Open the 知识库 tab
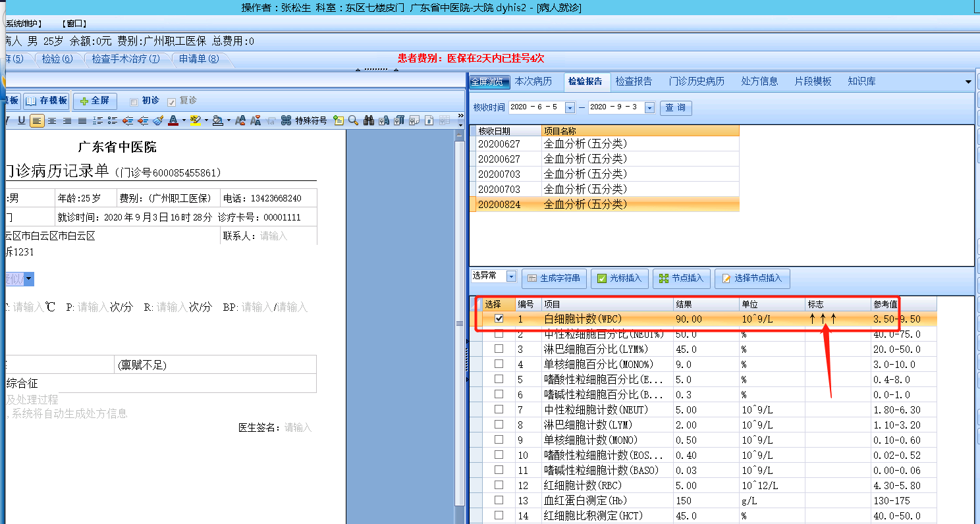 [861, 82]
